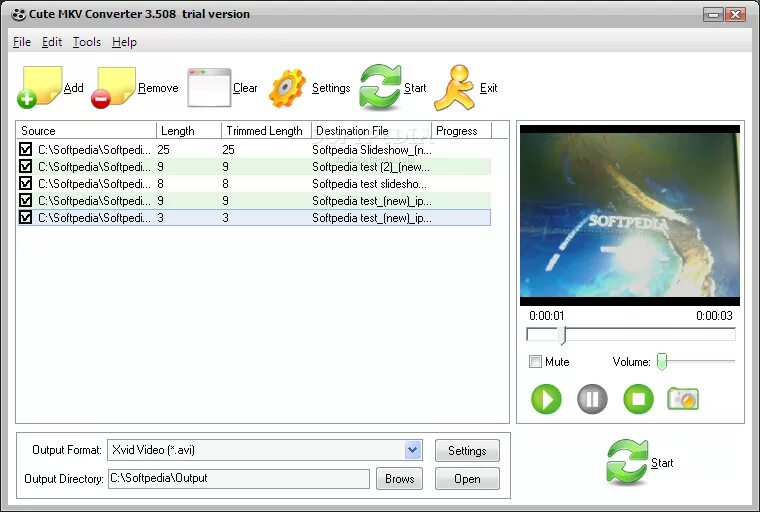Open Settings via the gear toolbar icon

coord(287,88)
